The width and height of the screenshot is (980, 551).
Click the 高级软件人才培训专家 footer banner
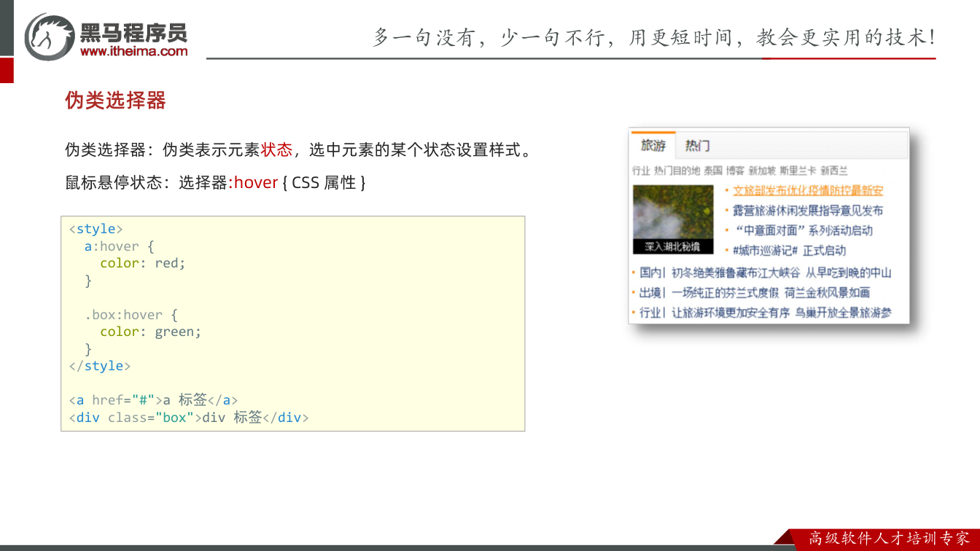click(889, 538)
